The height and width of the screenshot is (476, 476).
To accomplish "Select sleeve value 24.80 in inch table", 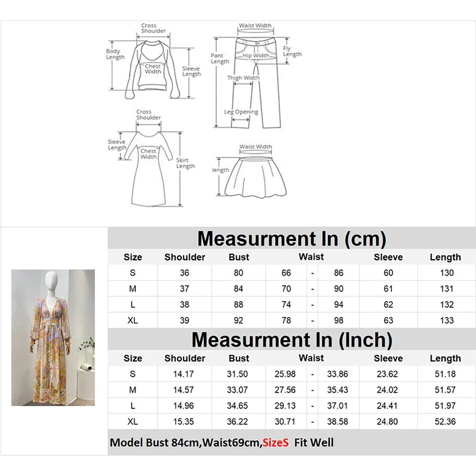I will click(387, 421).
